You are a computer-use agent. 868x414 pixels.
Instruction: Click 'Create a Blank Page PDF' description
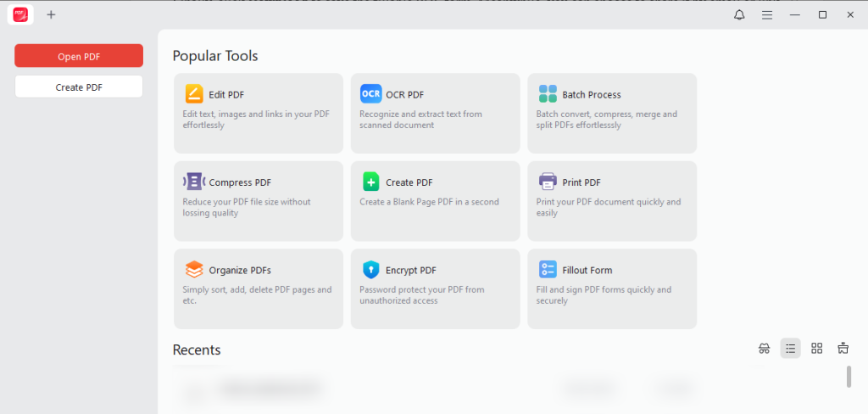(x=429, y=202)
